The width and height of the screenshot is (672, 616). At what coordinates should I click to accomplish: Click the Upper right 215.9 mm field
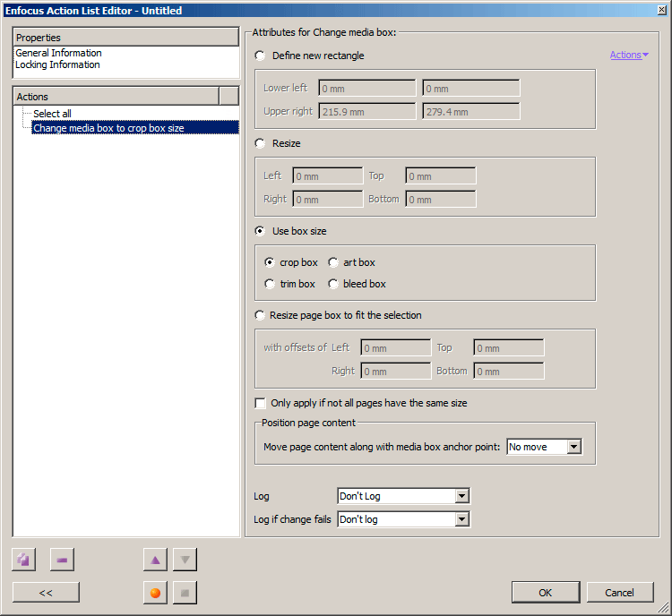coord(366,111)
